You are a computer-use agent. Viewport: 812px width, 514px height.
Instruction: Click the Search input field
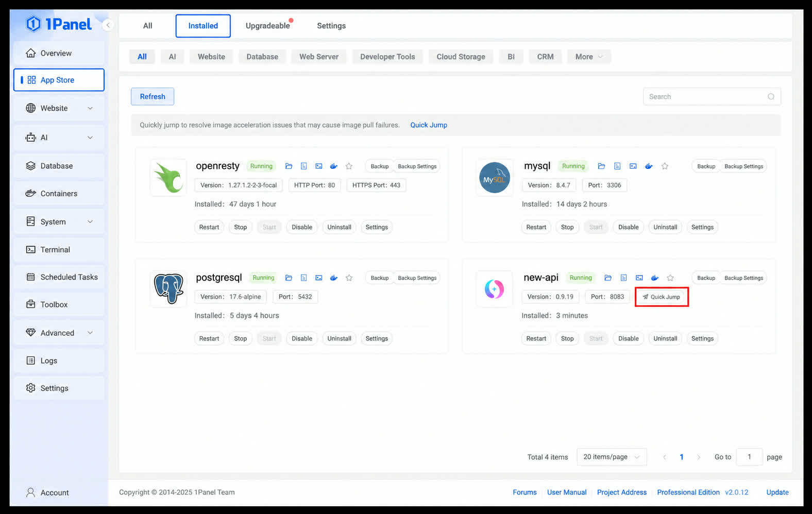pyautogui.click(x=712, y=97)
